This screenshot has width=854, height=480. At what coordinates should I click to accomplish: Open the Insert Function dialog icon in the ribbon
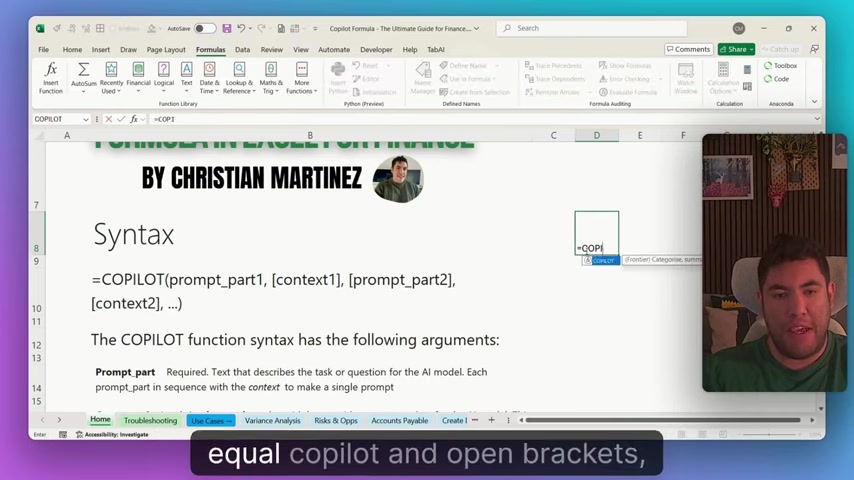click(x=51, y=78)
